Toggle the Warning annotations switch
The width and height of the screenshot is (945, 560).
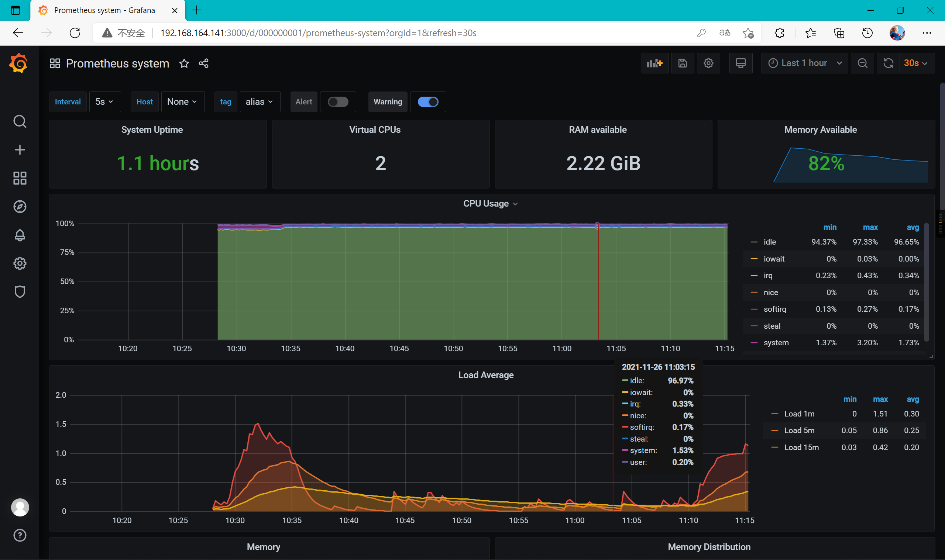[x=428, y=102]
